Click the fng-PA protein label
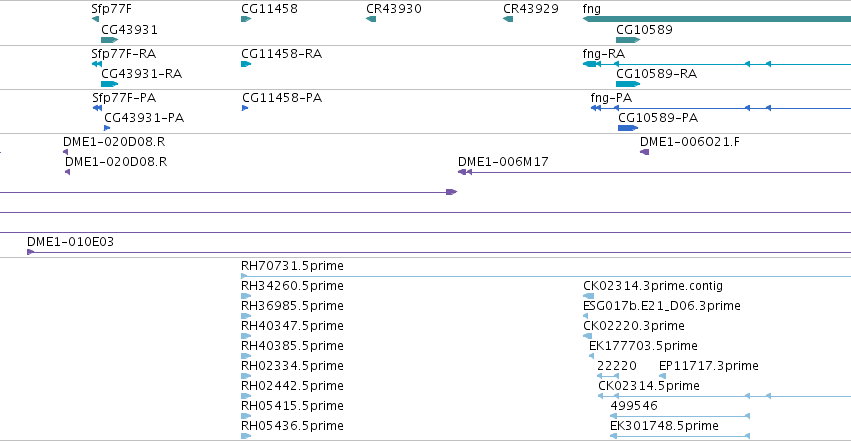Screen dimensions: 851x441 click(x=611, y=98)
